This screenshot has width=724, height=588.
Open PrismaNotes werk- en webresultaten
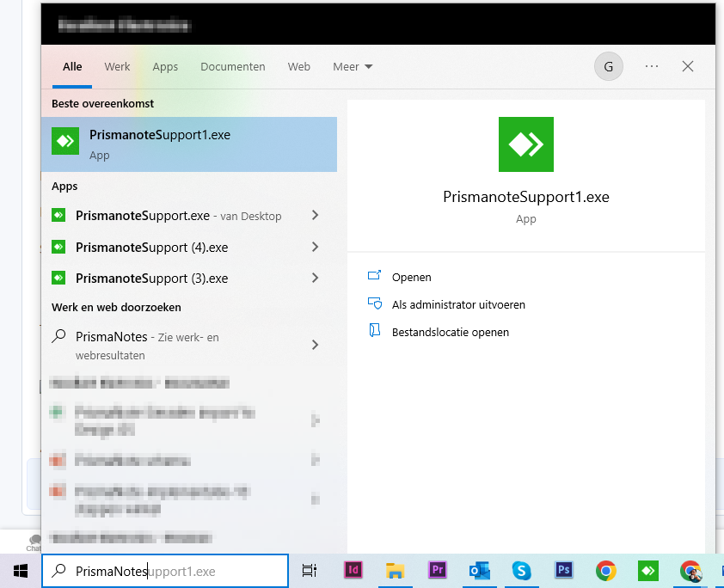click(x=189, y=346)
